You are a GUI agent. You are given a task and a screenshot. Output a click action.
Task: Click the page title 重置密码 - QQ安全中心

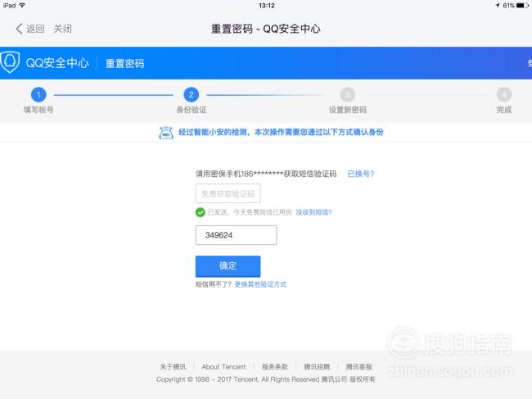(x=266, y=29)
